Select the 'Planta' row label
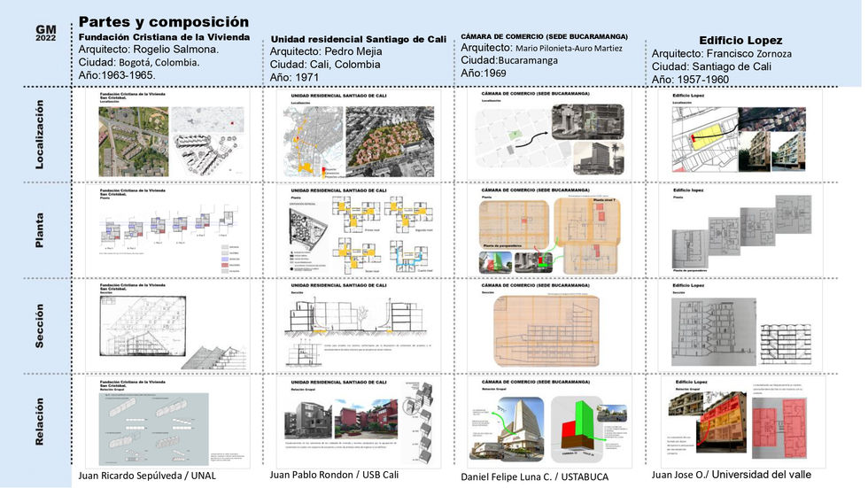This screenshot has width=868, height=488. [39, 230]
